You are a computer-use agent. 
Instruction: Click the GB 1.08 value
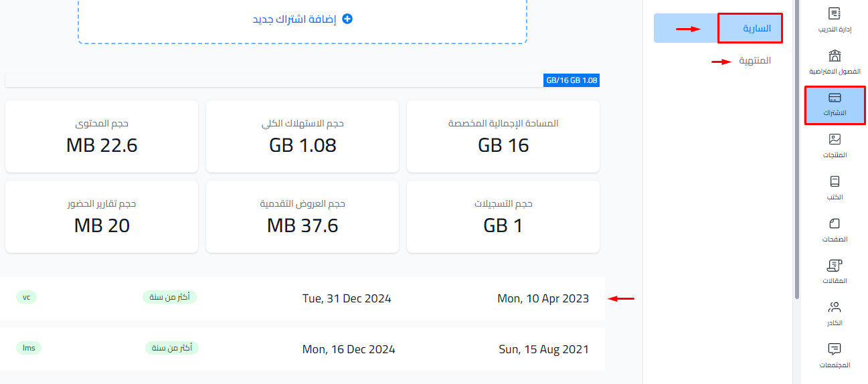[302, 145]
